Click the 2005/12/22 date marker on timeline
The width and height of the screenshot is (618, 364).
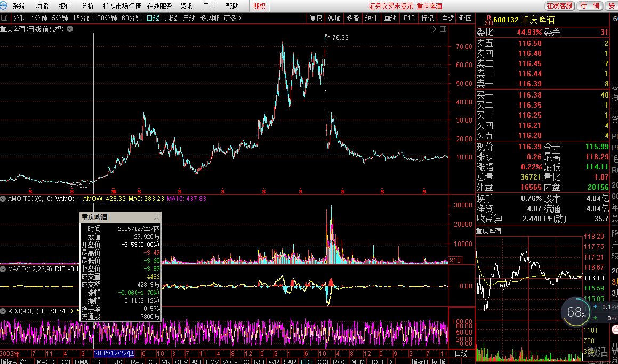coord(114,354)
